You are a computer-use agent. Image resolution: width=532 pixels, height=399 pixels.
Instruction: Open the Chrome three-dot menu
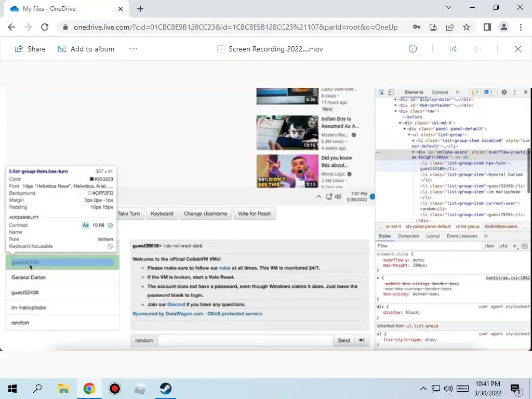point(521,27)
